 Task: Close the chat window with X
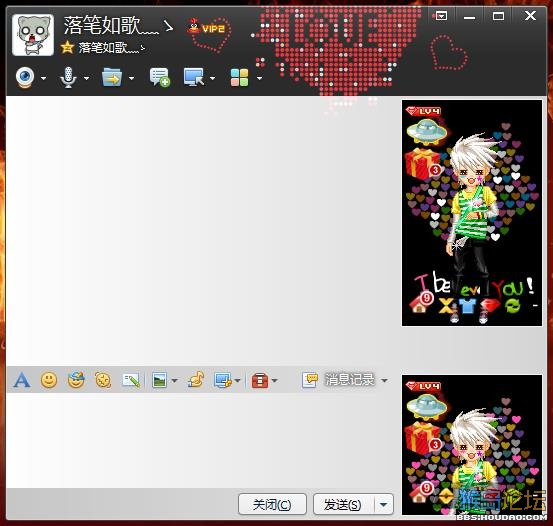(x=530, y=16)
